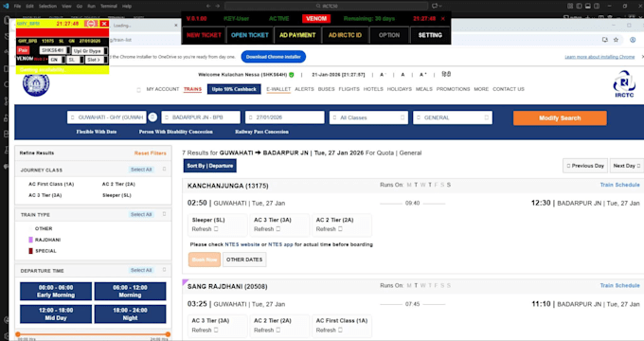Open E-WALLET menu on IRCTC
The width and height of the screenshot is (644, 341).
(278, 89)
